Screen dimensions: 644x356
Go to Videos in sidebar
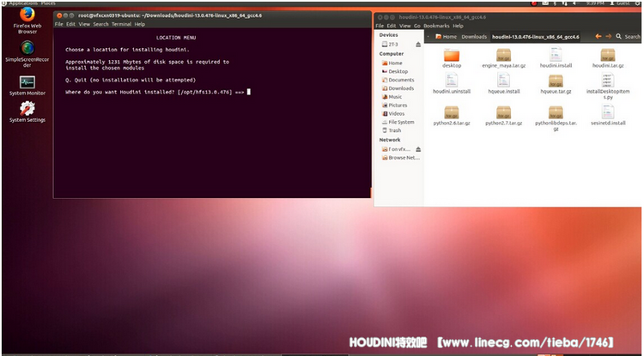[393, 113]
